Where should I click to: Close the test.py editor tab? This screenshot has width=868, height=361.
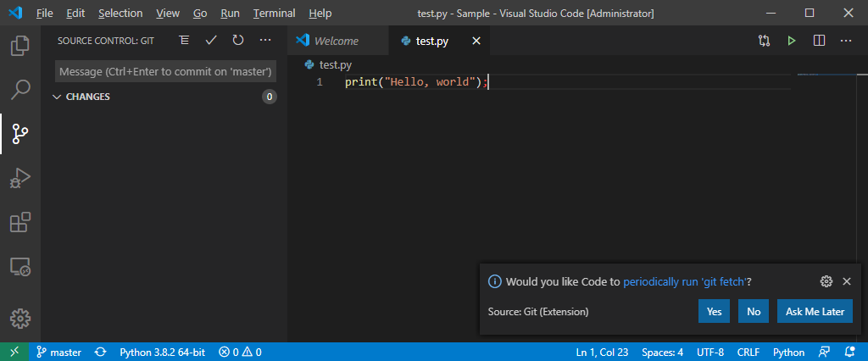point(476,41)
